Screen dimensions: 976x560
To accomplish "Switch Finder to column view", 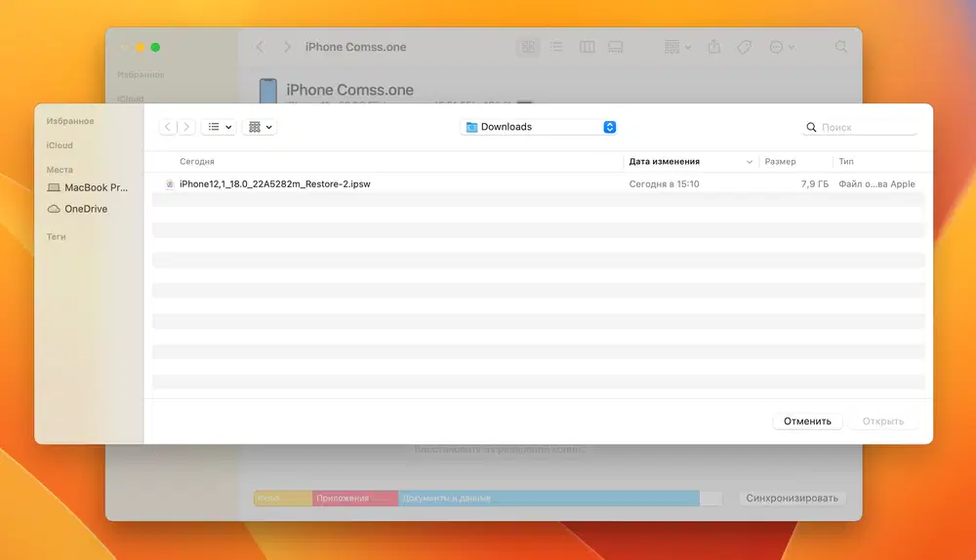I will [587, 47].
